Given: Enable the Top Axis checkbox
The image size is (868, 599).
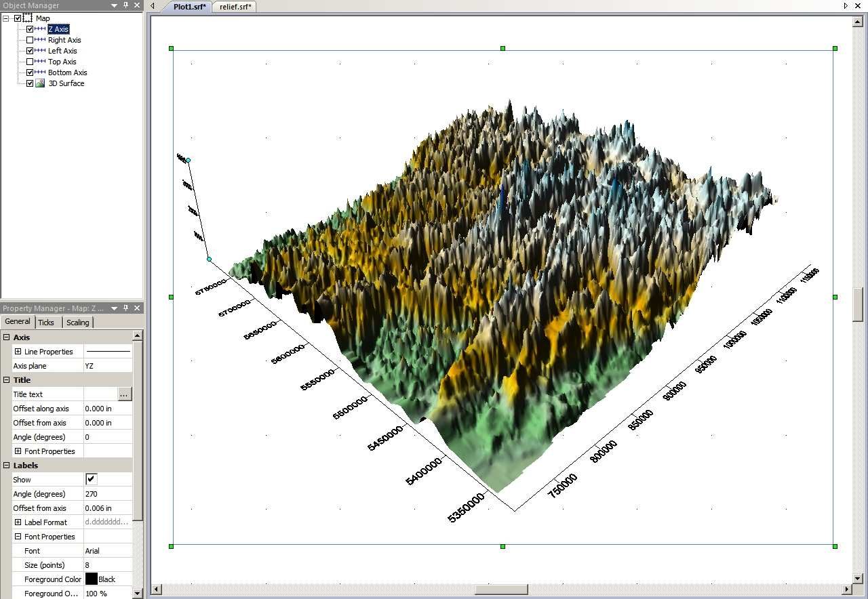Looking at the screenshot, I should click(30, 62).
